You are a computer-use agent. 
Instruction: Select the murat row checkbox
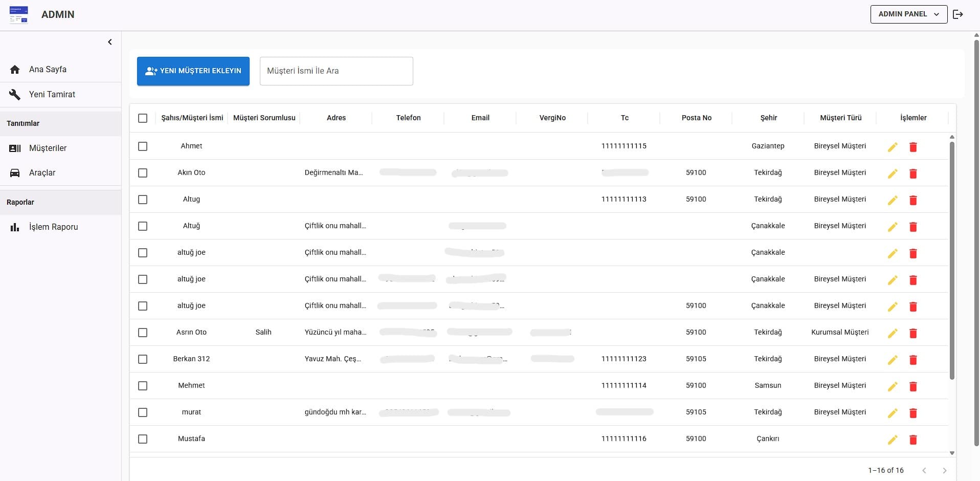pyautogui.click(x=143, y=412)
